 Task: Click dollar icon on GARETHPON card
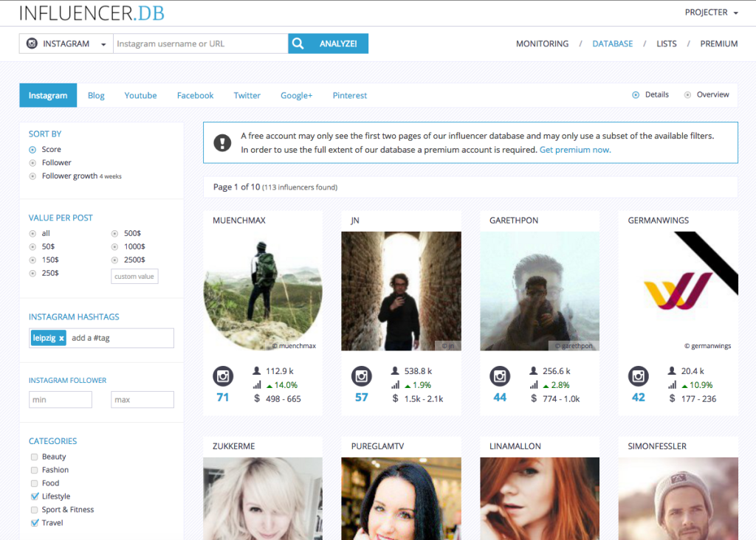coord(534,398)
